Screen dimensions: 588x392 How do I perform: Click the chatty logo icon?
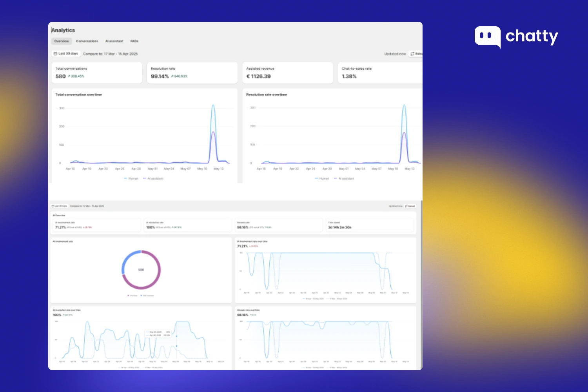pyautogui.click(x=488, y=37)
